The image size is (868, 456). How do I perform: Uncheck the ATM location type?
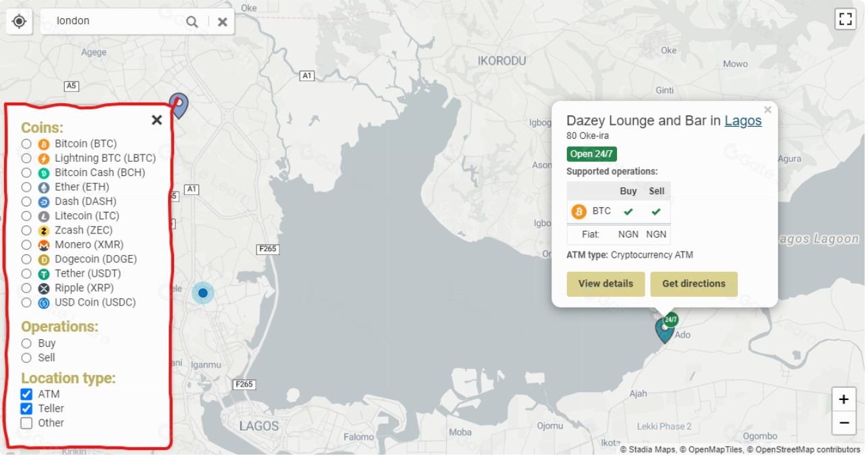click(26, 394)
